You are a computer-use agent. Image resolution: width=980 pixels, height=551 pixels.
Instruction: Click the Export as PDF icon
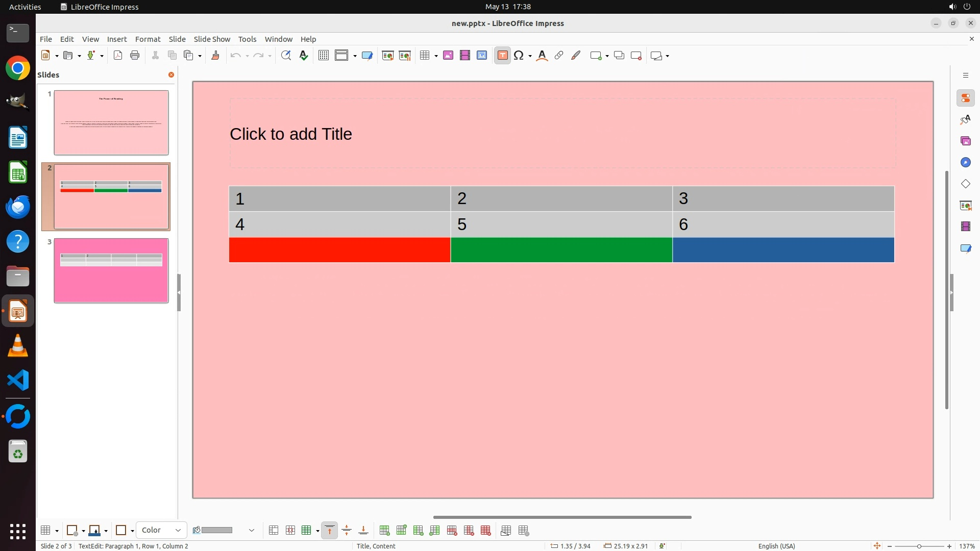(118, 56)
